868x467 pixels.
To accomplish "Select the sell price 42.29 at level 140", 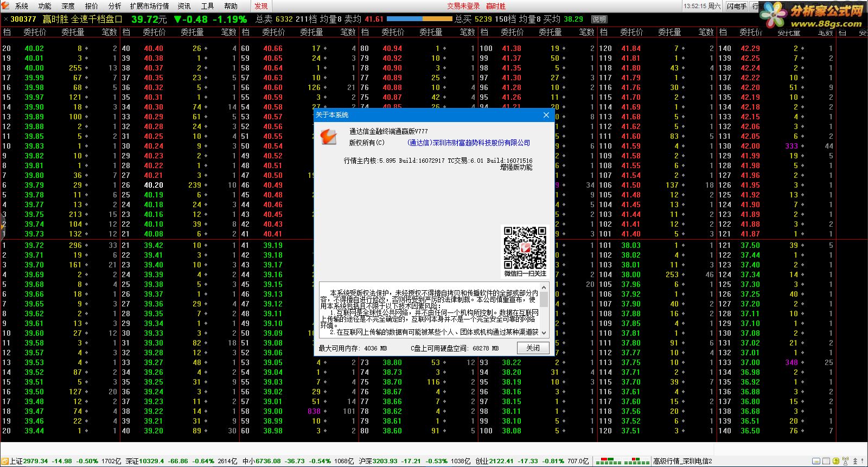I will [x=750, y=48].
